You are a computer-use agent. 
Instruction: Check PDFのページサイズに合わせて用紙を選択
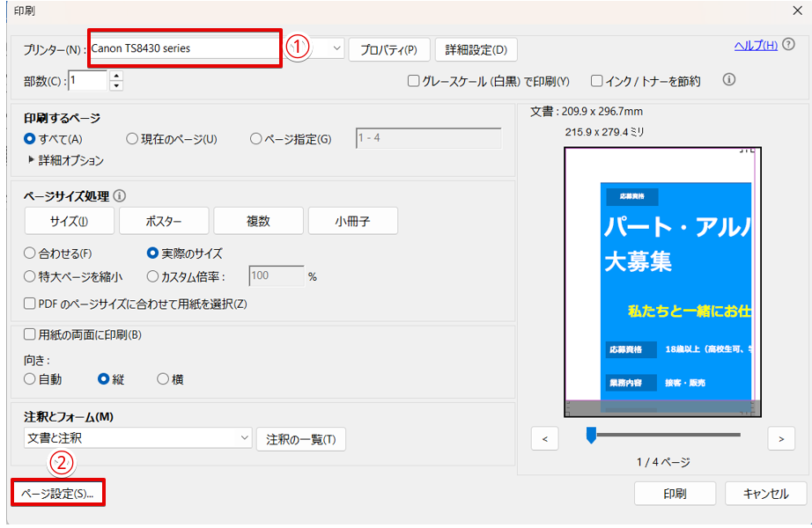pos(30,303)
